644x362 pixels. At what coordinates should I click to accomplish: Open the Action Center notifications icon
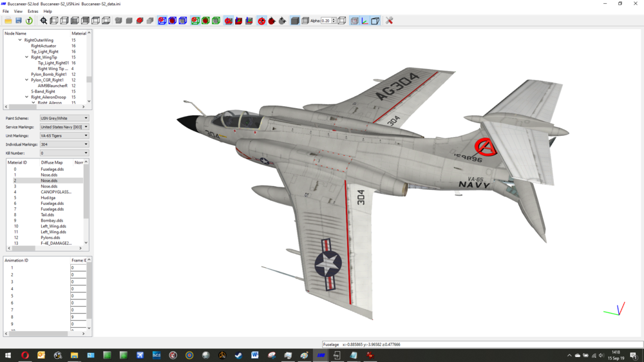point(634,356)
